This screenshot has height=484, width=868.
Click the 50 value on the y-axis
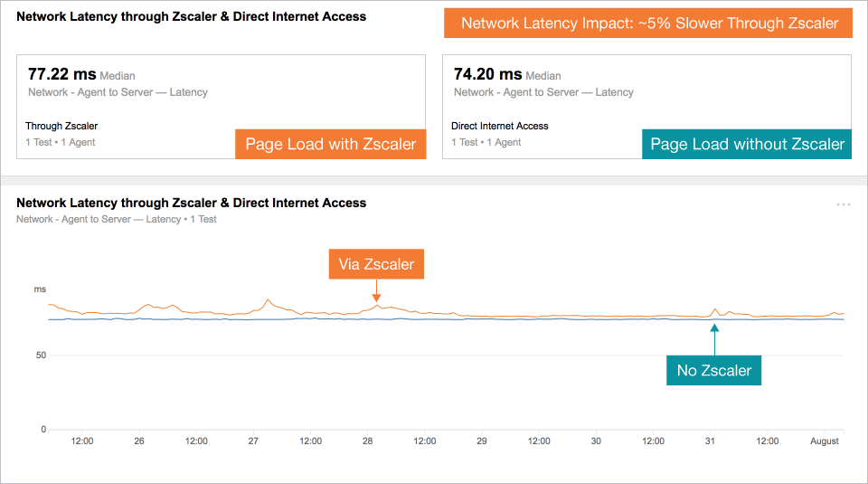(40, 356)
